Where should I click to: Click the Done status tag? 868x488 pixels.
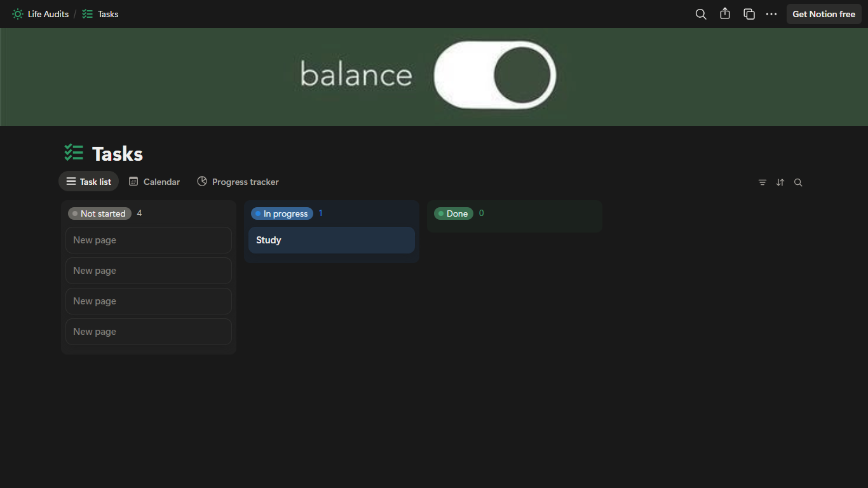[x=454, y=213]
